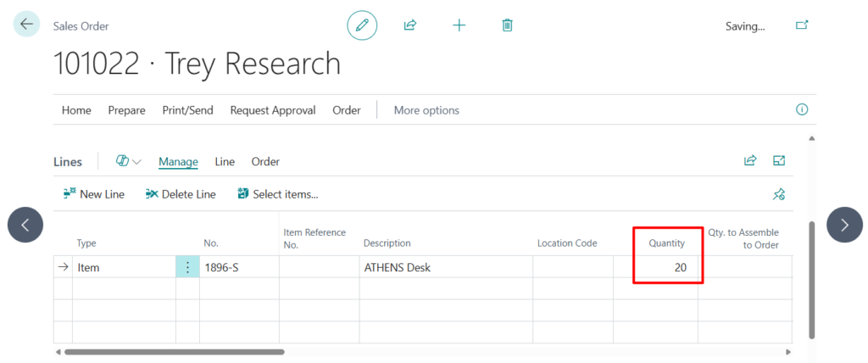Click the information circle icon
This screenshot has width=868, height=363.
tap(802, 110)
